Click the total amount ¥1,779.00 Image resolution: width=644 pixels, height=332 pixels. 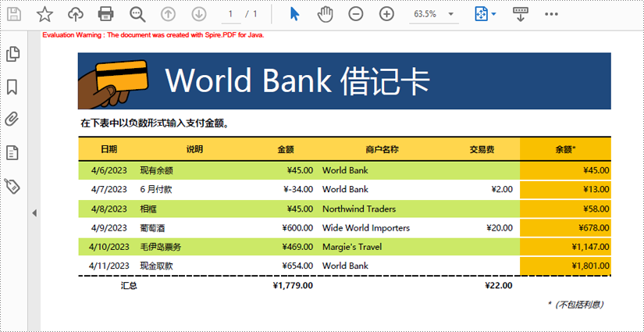[x=293, y=286]
